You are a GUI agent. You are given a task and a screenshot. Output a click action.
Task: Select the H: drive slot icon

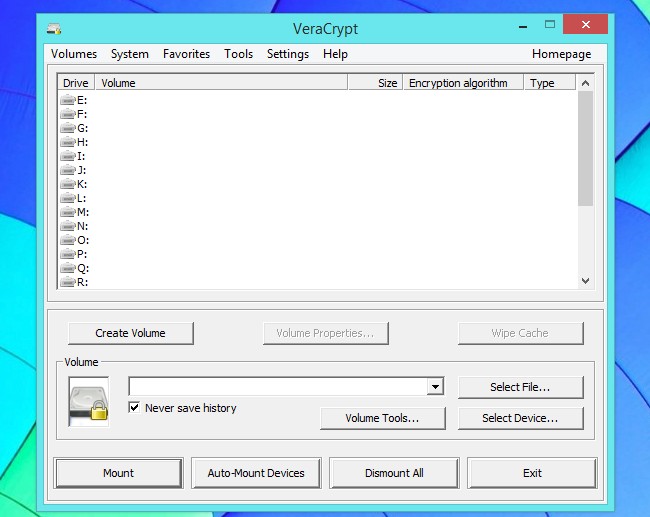pyautogui.click(x=68, y=142)
